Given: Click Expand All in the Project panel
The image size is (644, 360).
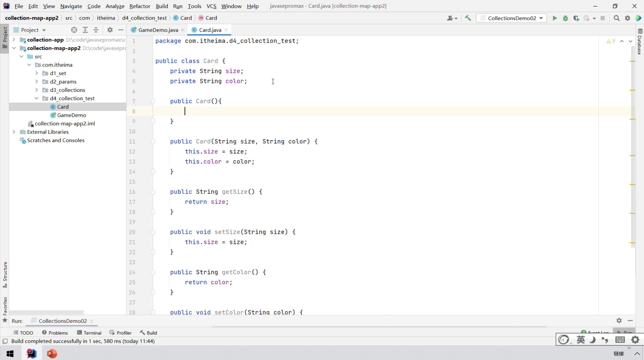Looking at the screenshot, I should [85, 30].
